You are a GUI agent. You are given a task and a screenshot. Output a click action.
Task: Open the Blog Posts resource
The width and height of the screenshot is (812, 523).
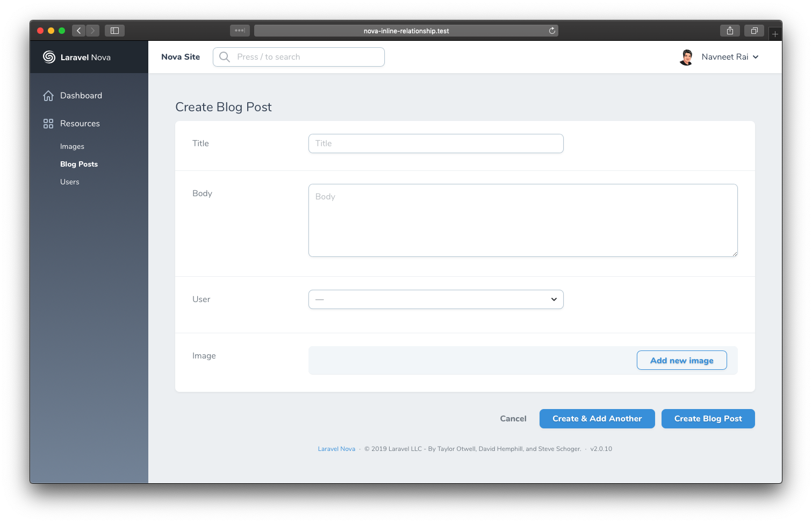[x=78, y=164]
